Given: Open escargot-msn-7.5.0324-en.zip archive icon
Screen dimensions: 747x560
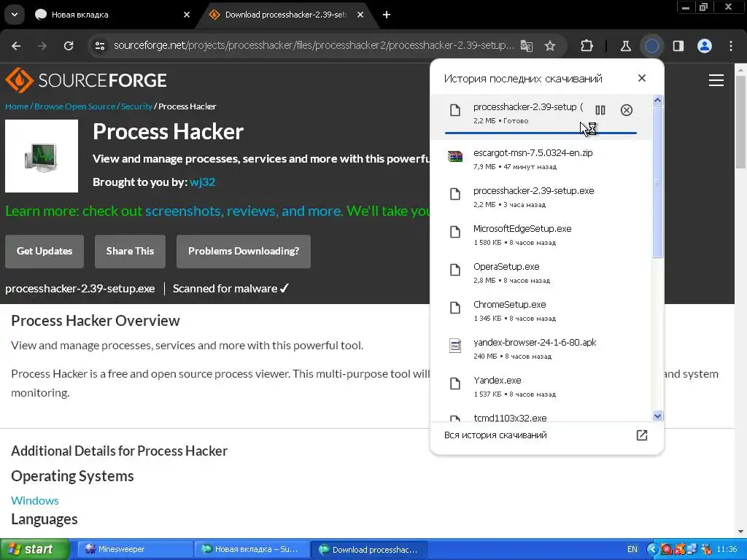Looking at the screenshot, I should (x=455, y=156).
